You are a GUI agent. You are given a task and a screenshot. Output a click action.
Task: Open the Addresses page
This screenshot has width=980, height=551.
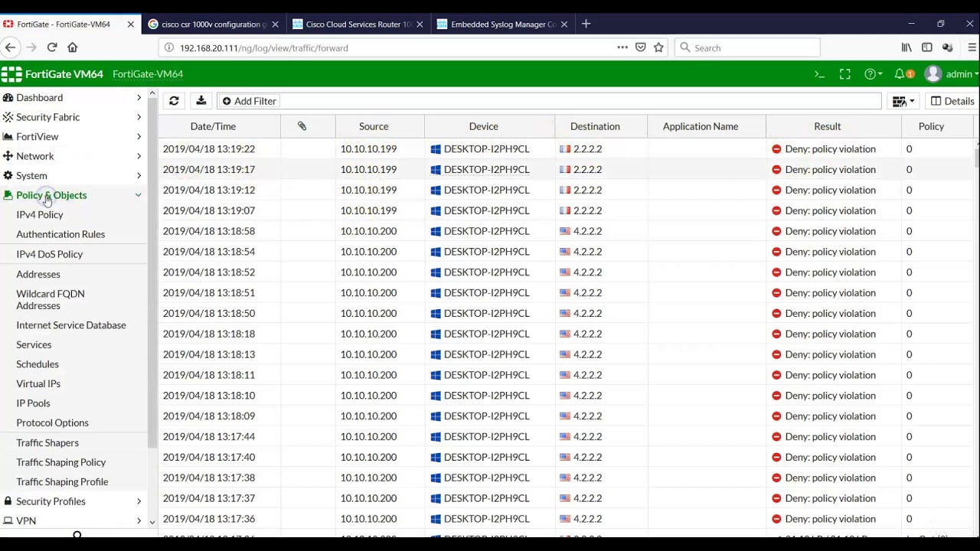38,274
